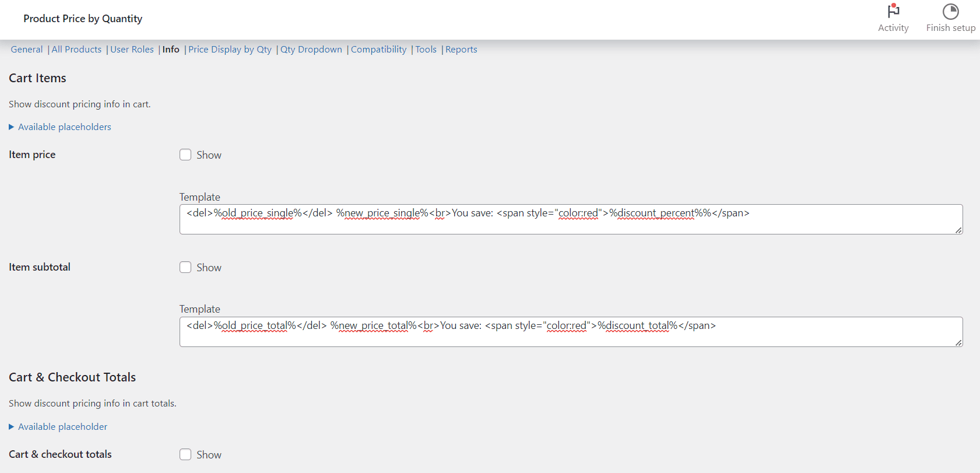The image size is (980, 473).
Task: Click 'Show discount pricing info in cart.' text
Action: pyautogui.click(x=80, y=104)
